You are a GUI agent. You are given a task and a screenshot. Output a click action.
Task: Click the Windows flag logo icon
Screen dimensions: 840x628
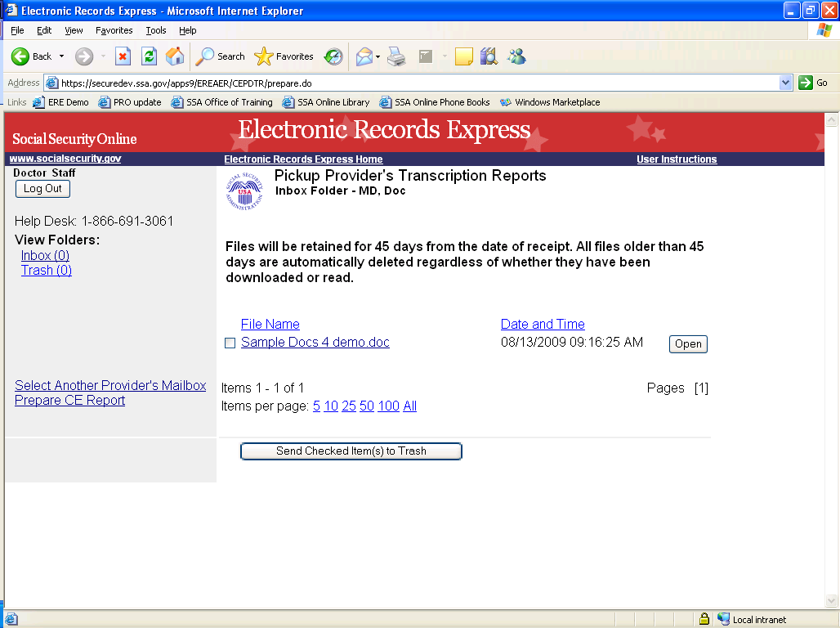pos(824,30)
